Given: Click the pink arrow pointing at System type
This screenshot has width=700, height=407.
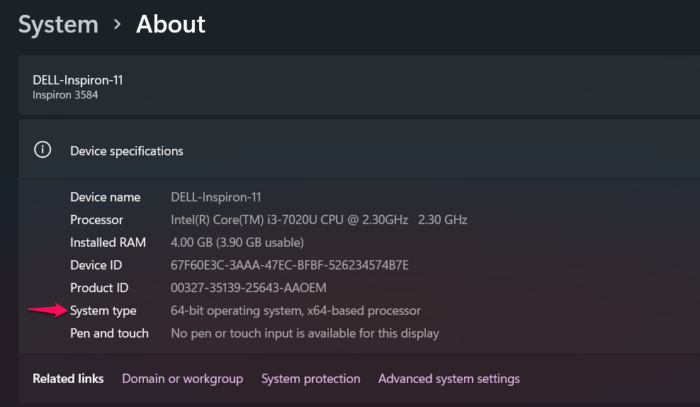Looking at the screenshot, I should [44, 311].
